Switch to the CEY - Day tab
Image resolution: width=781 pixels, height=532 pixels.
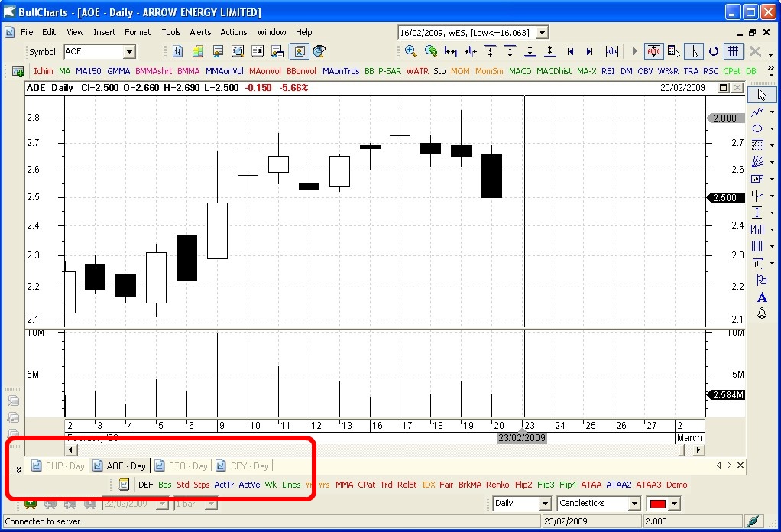243,466
